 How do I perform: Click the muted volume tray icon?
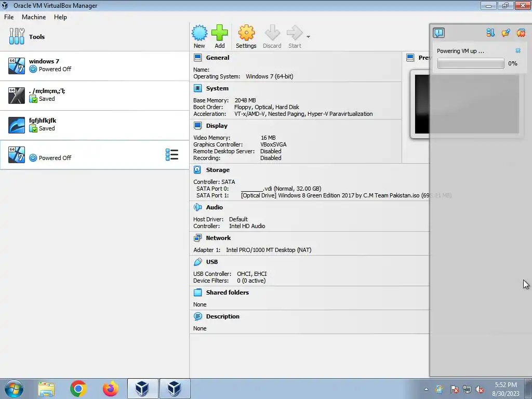[479, 389]
